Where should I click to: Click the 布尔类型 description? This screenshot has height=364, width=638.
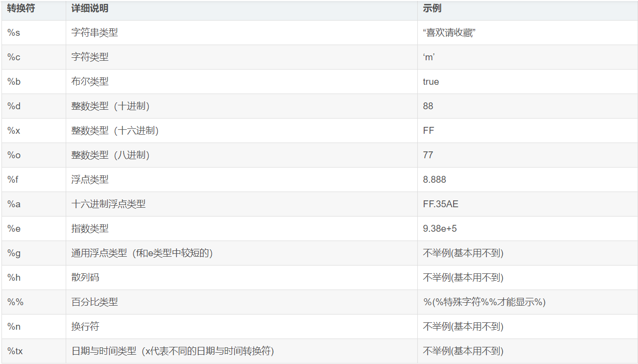tap(90, 82)
